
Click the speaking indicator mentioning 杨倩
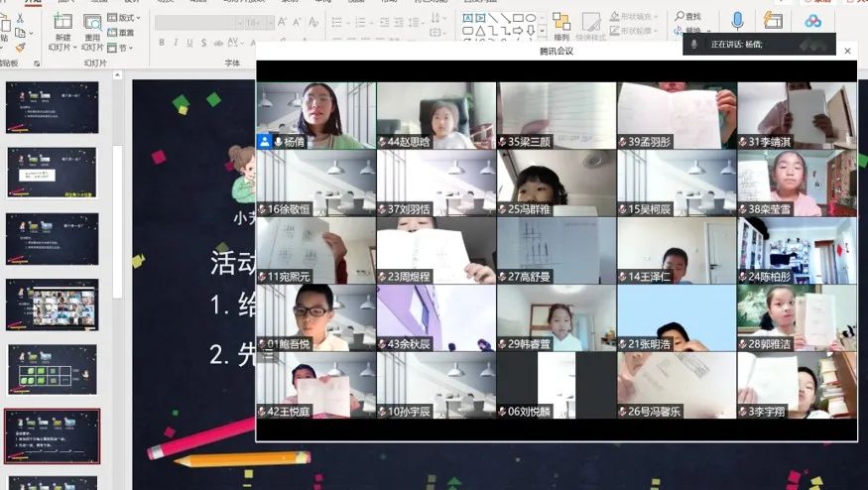(759, 45)
